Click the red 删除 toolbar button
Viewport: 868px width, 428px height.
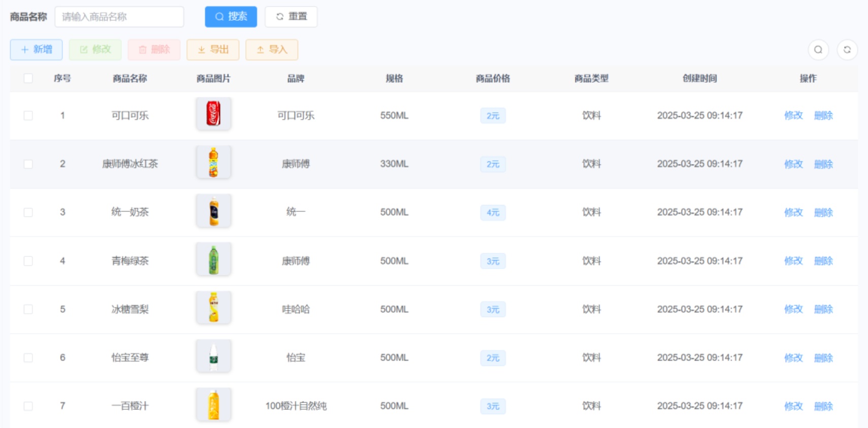point(154,50)
